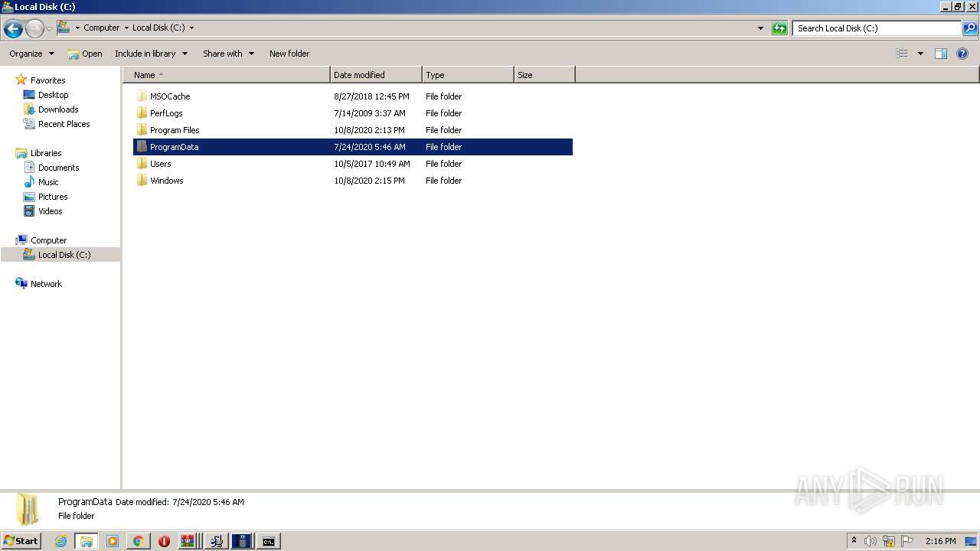This screenshot has width=980, height=551.
Task: Create a New folder
Action: (289, 54)
